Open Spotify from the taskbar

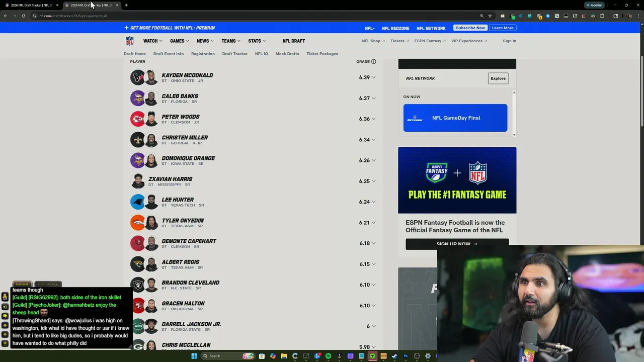[x=328, y=356]
